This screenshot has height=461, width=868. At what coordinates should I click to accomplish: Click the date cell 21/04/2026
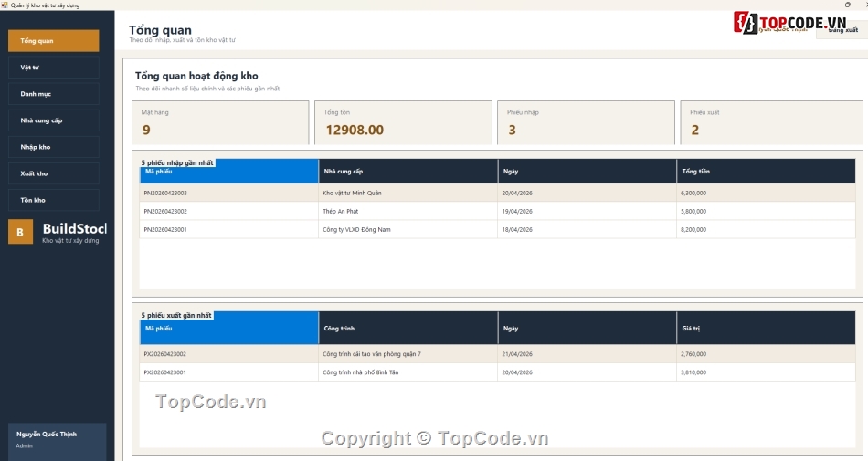point(587,354)
